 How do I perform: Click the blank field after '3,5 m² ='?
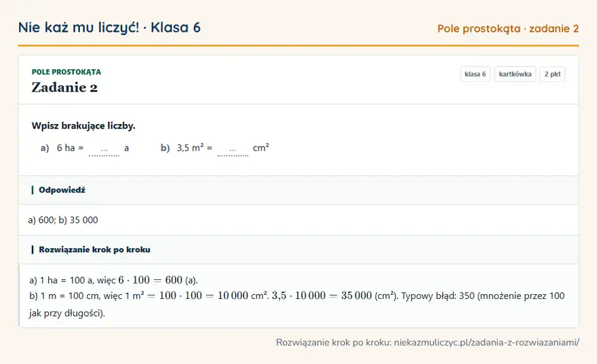(233, 149)
